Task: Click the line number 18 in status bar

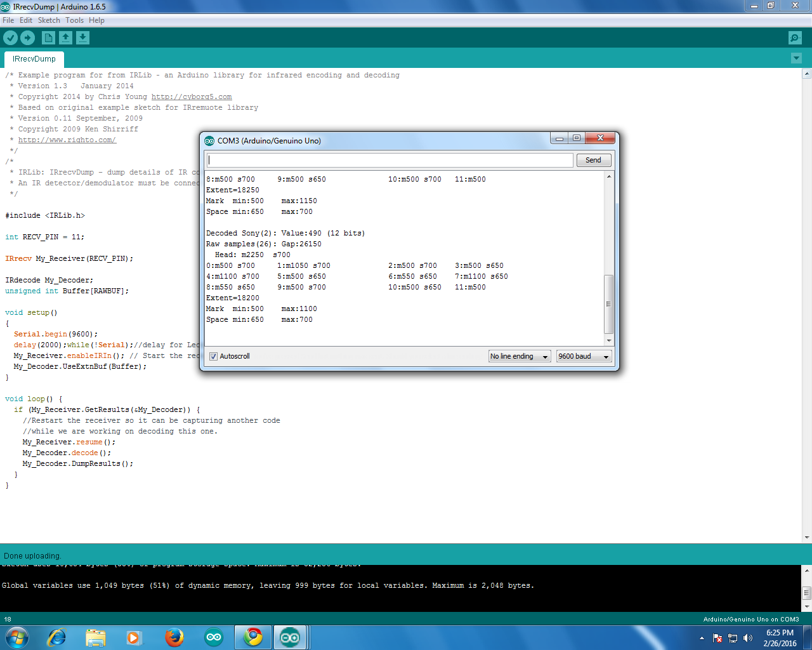Action: [x=8, y=620]
